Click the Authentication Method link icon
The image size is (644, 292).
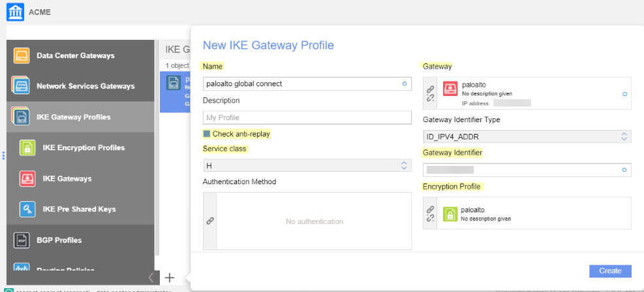point(210,221)
